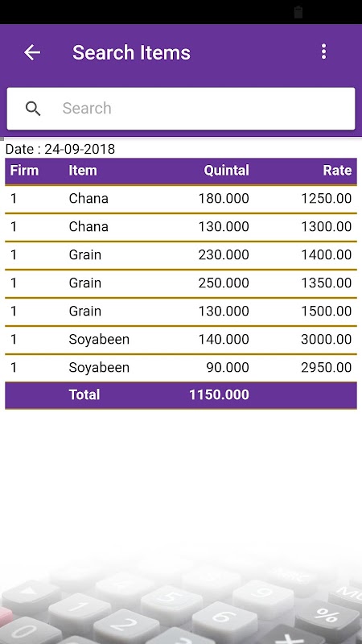Tap the Search Items title
362x644 pixels.
tap(131, 52)
